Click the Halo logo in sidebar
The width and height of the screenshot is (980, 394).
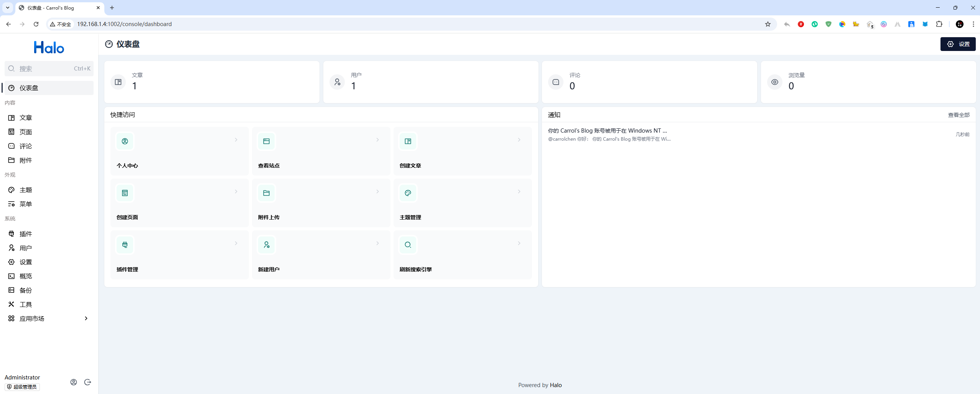49,48
